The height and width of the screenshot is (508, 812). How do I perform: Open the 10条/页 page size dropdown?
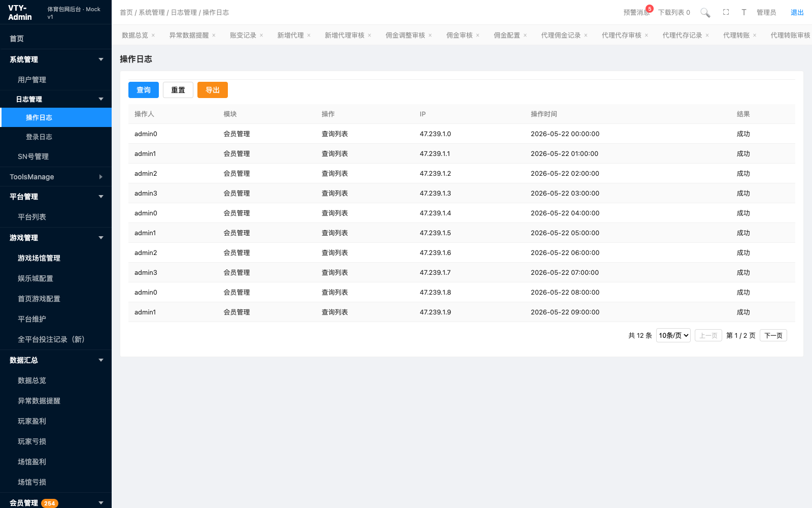click(x=673, y=335)
